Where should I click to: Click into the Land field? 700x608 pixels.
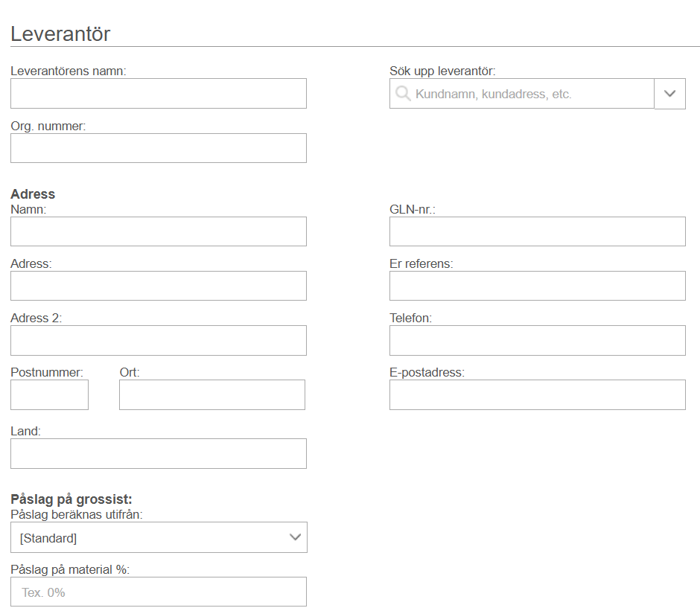[x=159, y=453]
